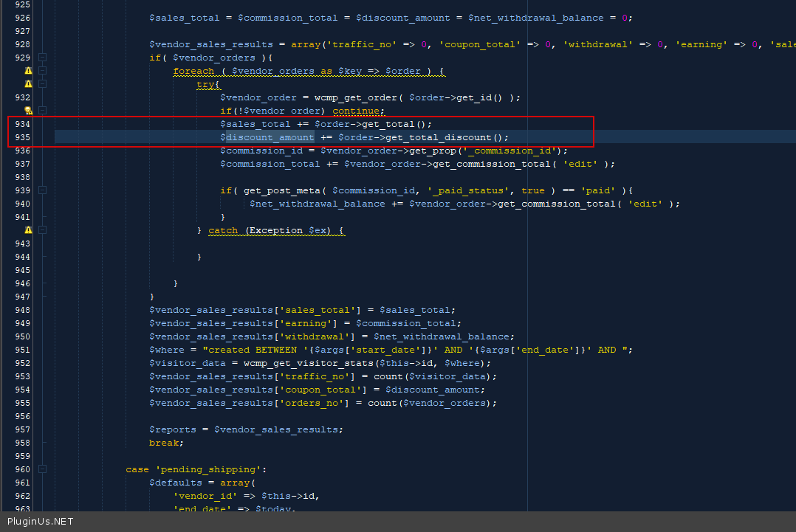Click the break statement on line 958

165,443
